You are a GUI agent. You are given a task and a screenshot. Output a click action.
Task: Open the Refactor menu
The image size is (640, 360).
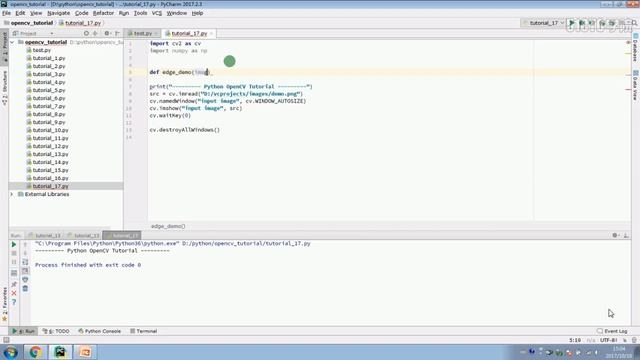(x=103, y=13)
